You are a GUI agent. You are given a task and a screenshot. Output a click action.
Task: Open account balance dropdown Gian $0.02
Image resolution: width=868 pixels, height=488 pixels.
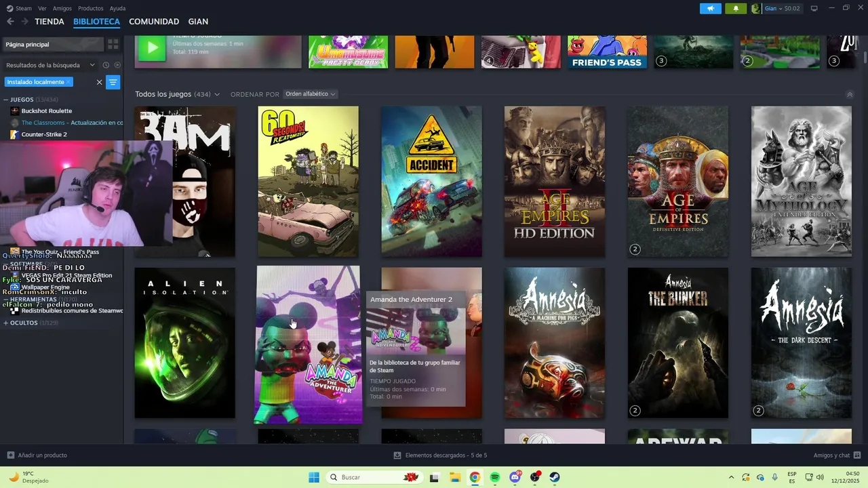[783, 8]
